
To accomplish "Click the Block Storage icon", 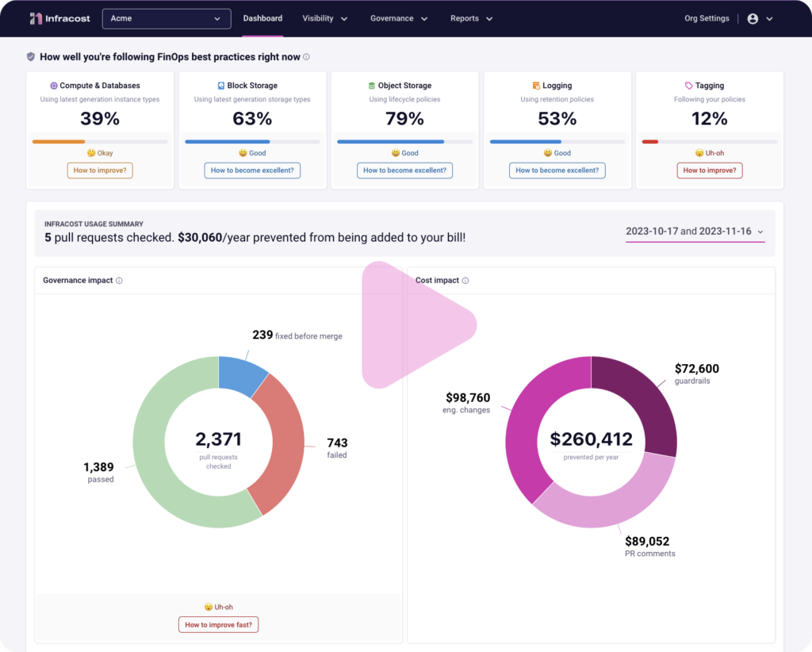I will 220,85.
